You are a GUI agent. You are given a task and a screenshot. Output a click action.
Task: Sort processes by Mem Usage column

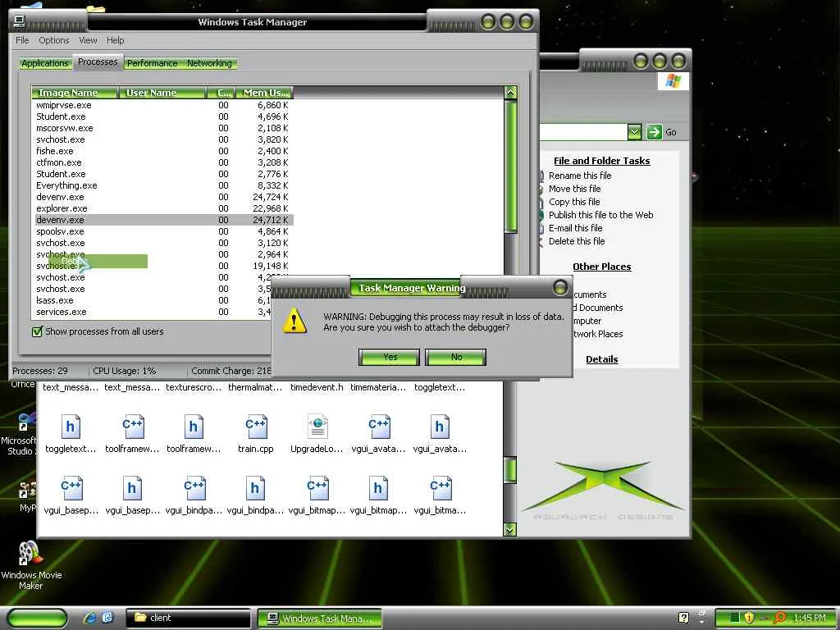[x=264, y=93]
